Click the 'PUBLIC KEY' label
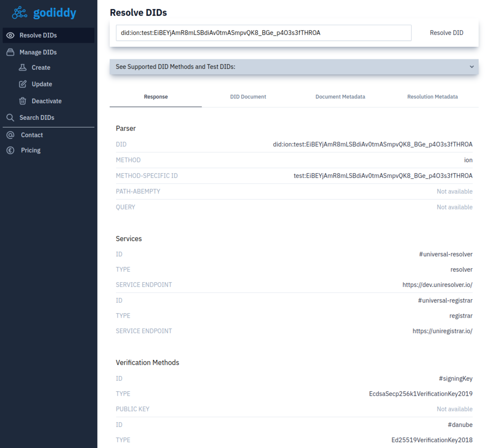The width and height of the screenshot is (486, 448). coord(132,409)
